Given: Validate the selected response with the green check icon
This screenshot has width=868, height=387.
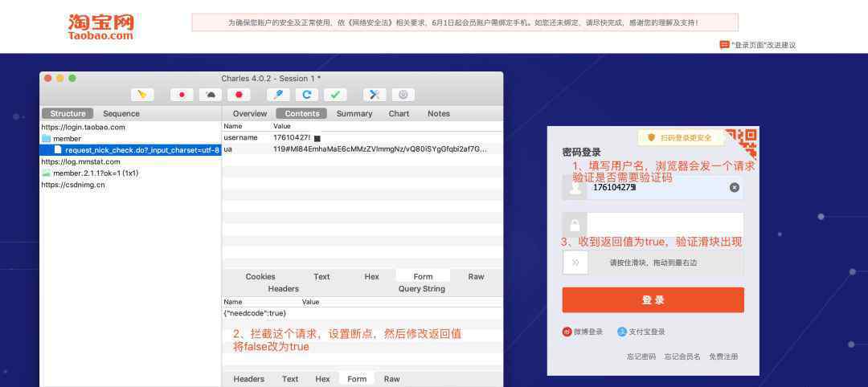Looking at the screenshot, I should pyautogui.click(x=335, y=95).
